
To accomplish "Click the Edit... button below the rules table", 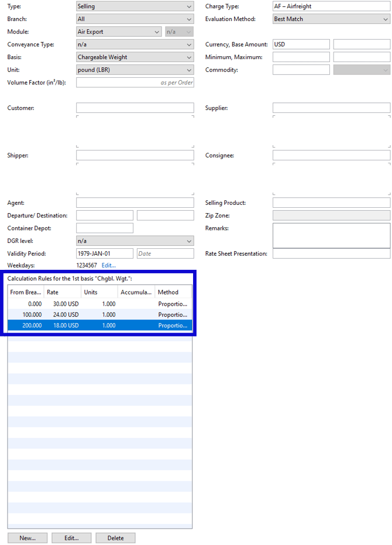I will 71,538.
